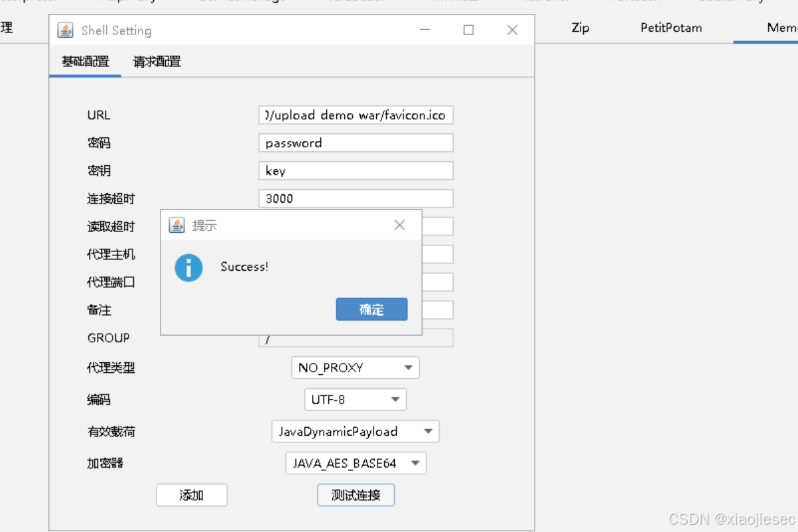Click the Java icon on the 提示 dialog title bar
Image resolution: width=798 pixels, height=532 pixels.
click(x=177, y=225)
